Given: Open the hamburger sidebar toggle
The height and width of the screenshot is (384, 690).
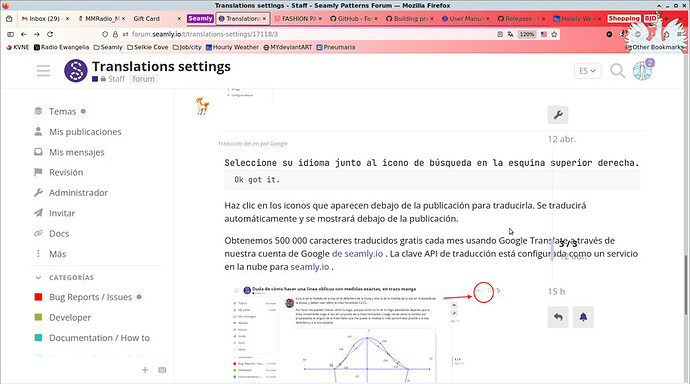Looking at the screenshot, I should (x=43, y=70).
